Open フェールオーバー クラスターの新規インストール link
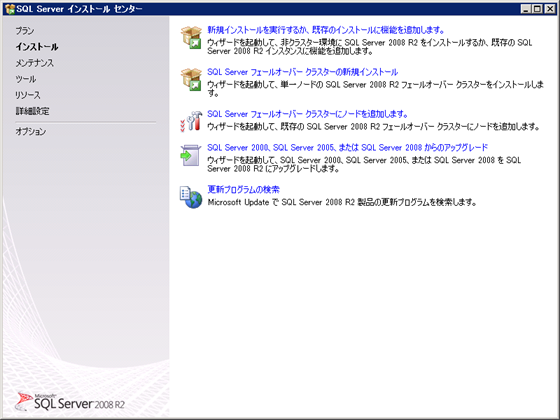The height and width of the screenshot is (420, 560). (x=302, y=72)
